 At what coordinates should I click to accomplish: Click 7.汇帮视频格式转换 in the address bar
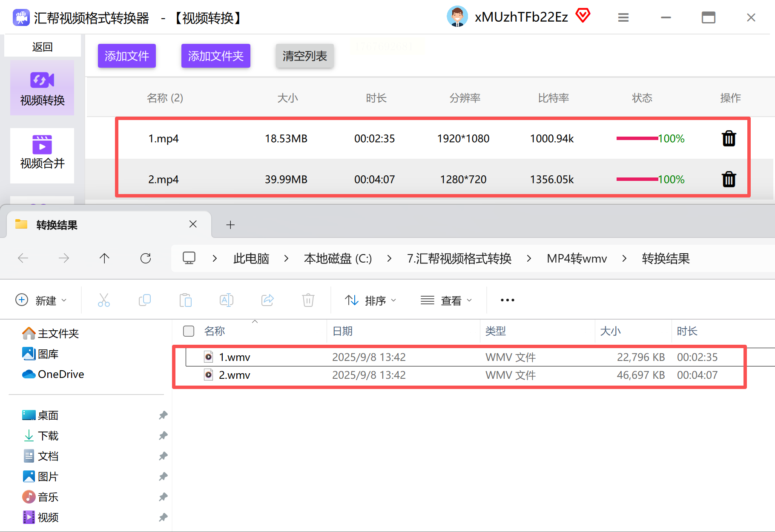tap(459, 258)
